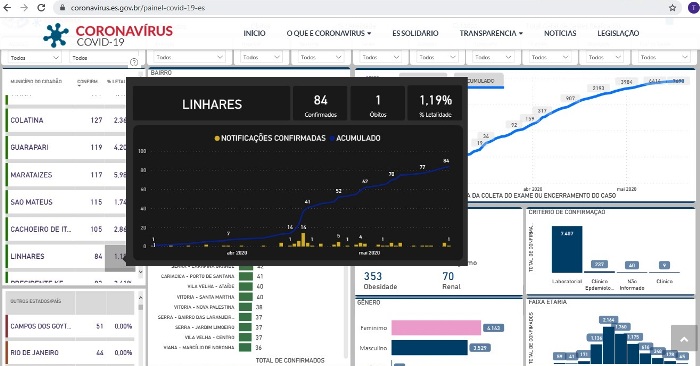Select CACHOEIRO DE IT.. row
The width and height of the screenshot is (700, 366).
[x=67, y=229]
